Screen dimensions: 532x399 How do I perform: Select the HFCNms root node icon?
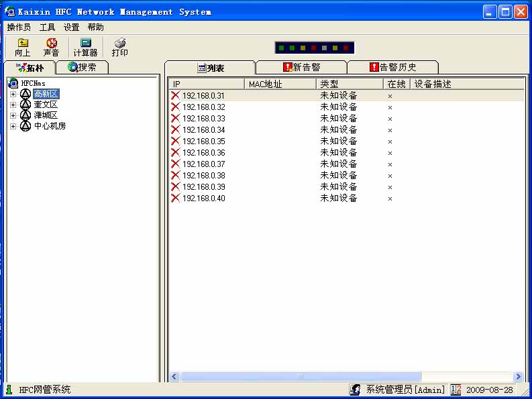pos(13,83)
